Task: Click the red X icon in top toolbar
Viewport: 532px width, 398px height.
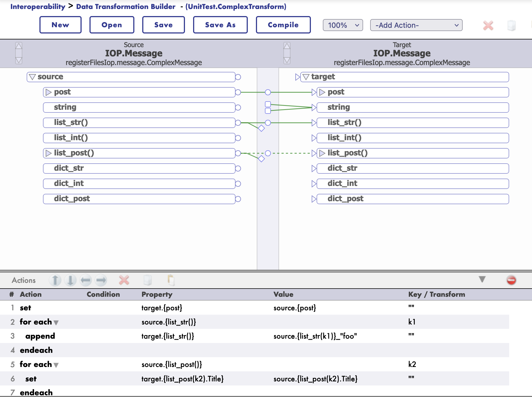Action: click(488, 26)
